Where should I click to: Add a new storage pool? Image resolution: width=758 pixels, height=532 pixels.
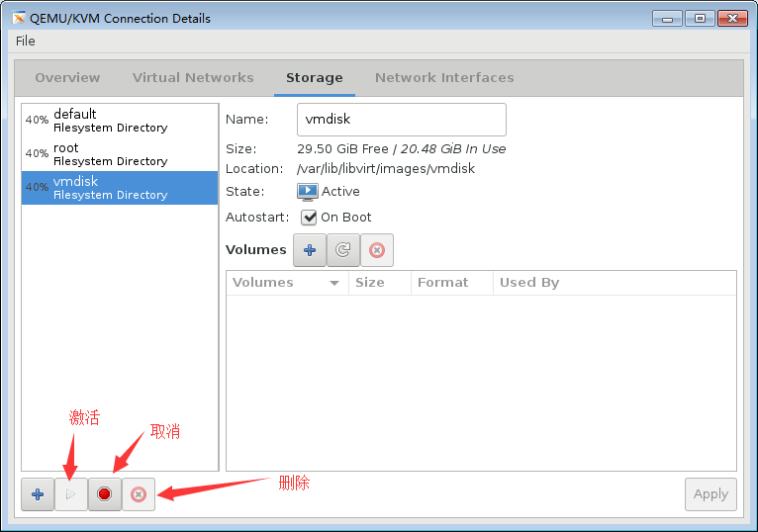pyautogui.click(x=38, y=494)
